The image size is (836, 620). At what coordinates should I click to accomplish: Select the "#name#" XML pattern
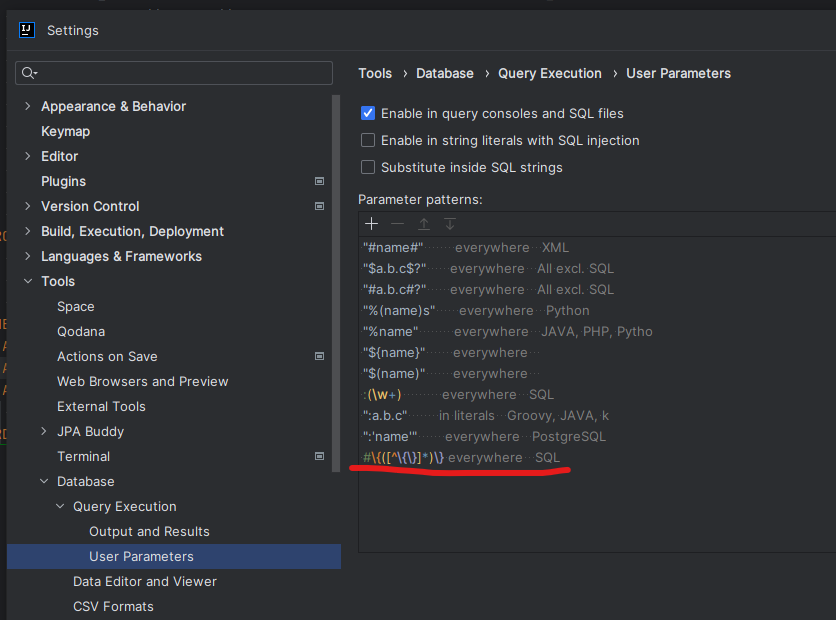point(597,247)
